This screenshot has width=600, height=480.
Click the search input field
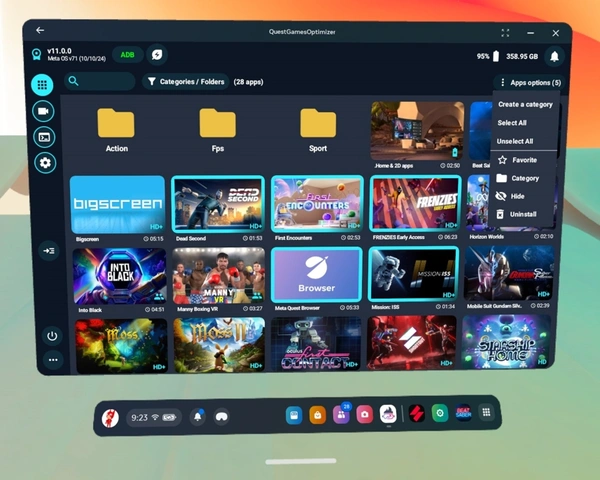(x=100, y=82)
